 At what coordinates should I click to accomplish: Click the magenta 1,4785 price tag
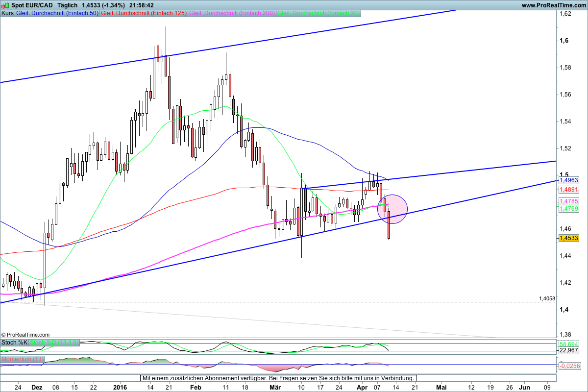pyautogui.click(x=569, y=201)
